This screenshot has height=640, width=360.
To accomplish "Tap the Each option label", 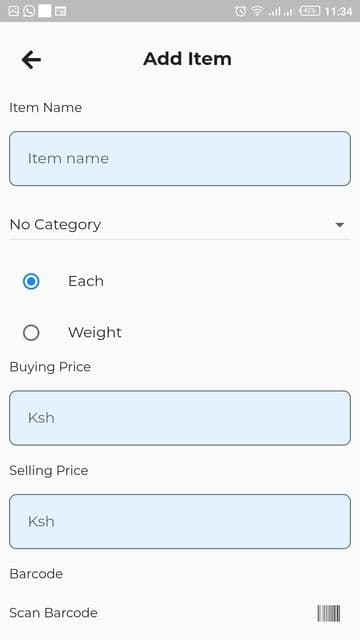I will [x=86, y=281].
